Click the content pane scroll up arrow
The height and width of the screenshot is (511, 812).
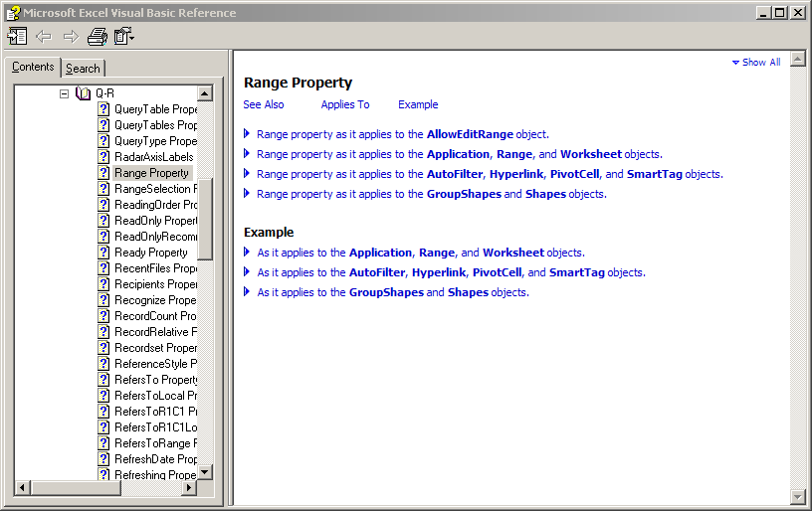[798, 59]
